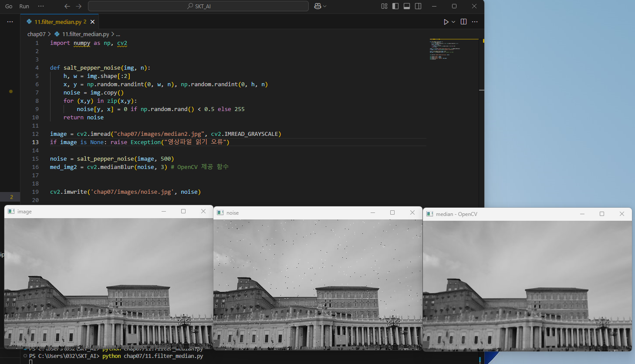635x364 pixels.
Task: Run the Python file
Action: tap(446, 22)
